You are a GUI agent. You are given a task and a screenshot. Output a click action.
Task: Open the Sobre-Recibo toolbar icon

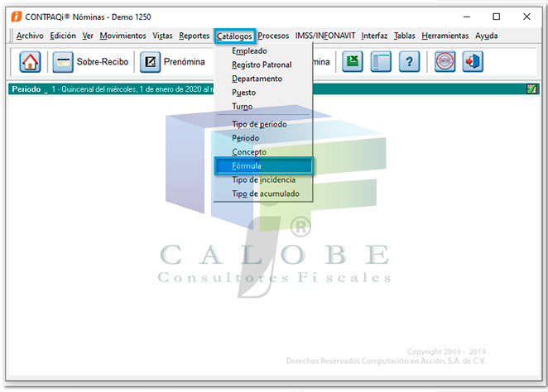pos(63,62)
